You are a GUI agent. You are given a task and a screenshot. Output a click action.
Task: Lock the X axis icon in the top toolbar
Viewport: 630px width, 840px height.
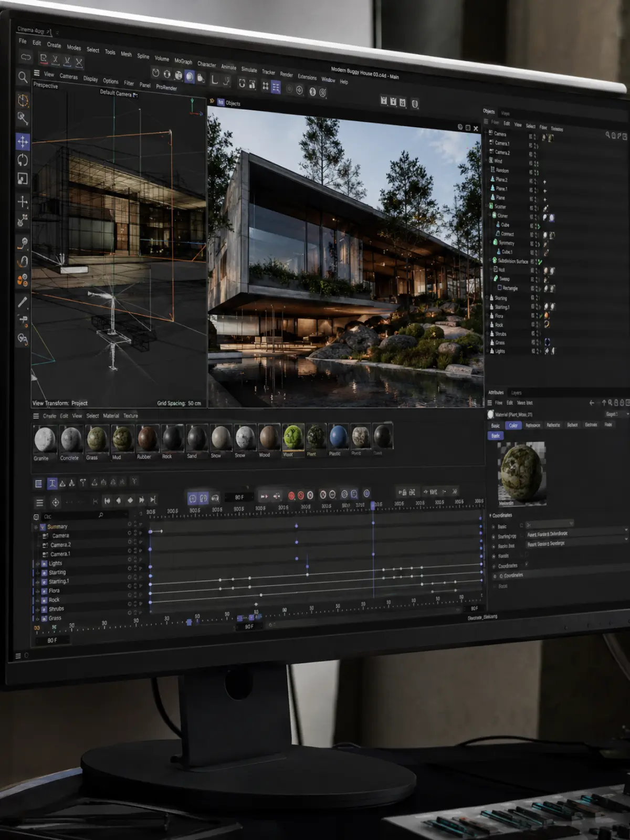55,60
